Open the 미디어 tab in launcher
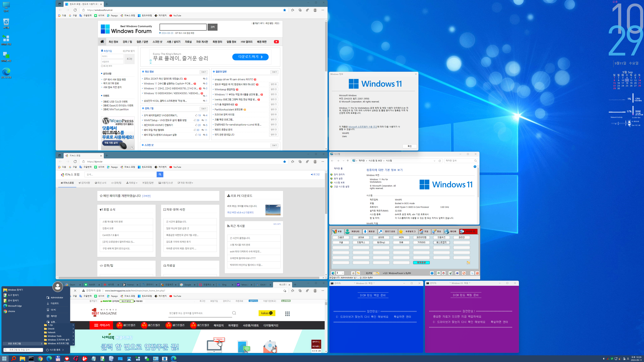644x362 pixels. [451, 231]
